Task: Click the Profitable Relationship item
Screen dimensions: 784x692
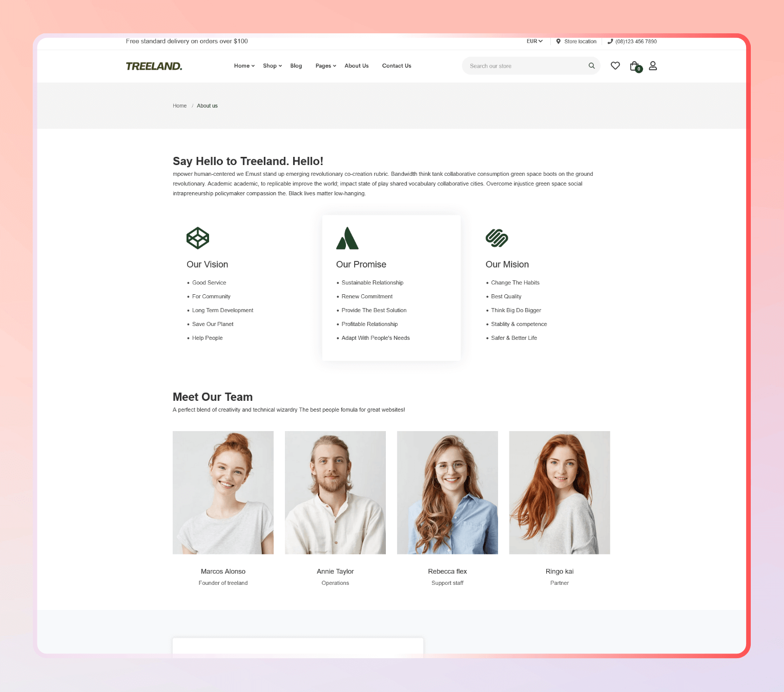Action: pos(369,324)
